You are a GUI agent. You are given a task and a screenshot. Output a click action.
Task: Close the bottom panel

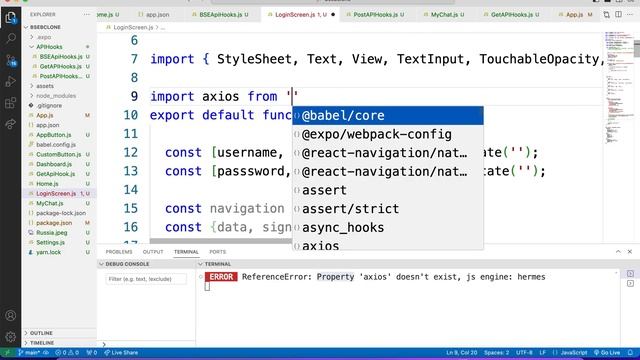click(630, 252)
